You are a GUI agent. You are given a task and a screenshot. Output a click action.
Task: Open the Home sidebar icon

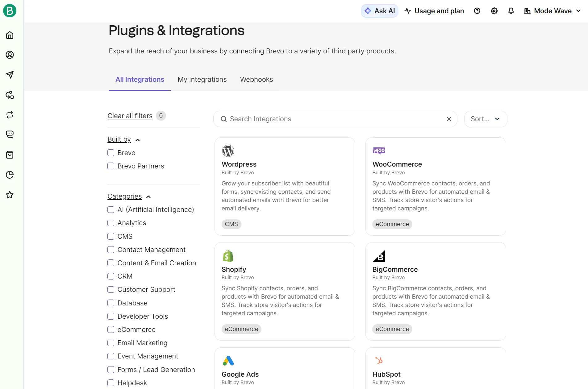tap(10, 35)
